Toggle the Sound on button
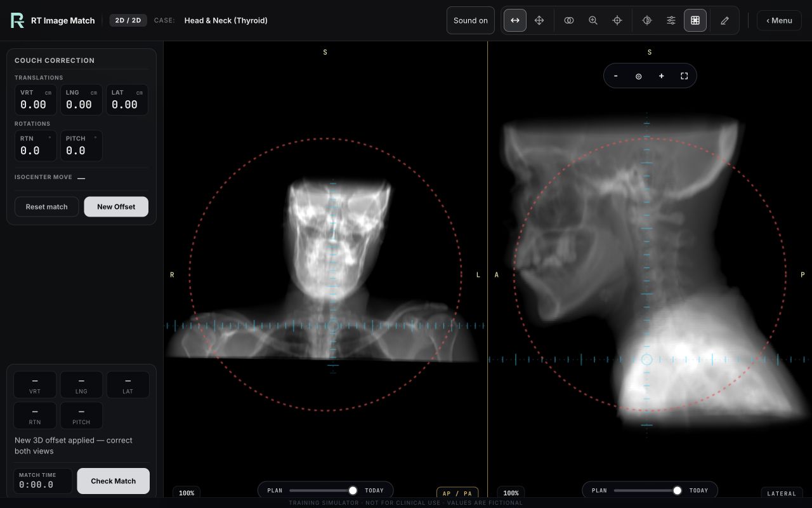This screenshot has height=508, width=812. (471, 20)
